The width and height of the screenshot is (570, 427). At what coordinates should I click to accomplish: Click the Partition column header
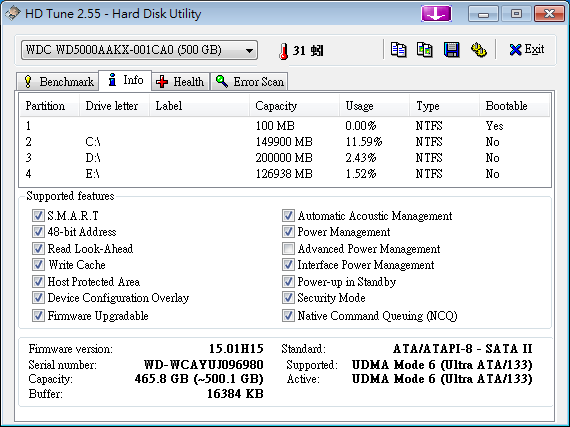(49, 106)
